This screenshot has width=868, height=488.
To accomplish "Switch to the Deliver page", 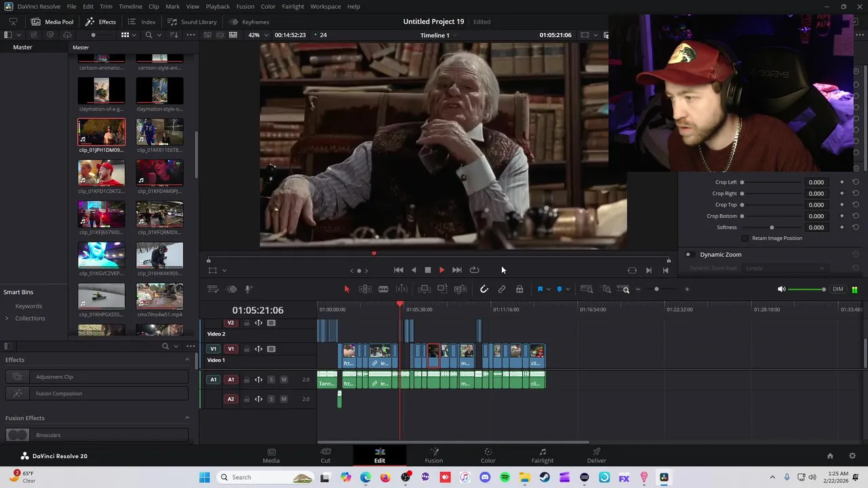I will tap(597, 455).
